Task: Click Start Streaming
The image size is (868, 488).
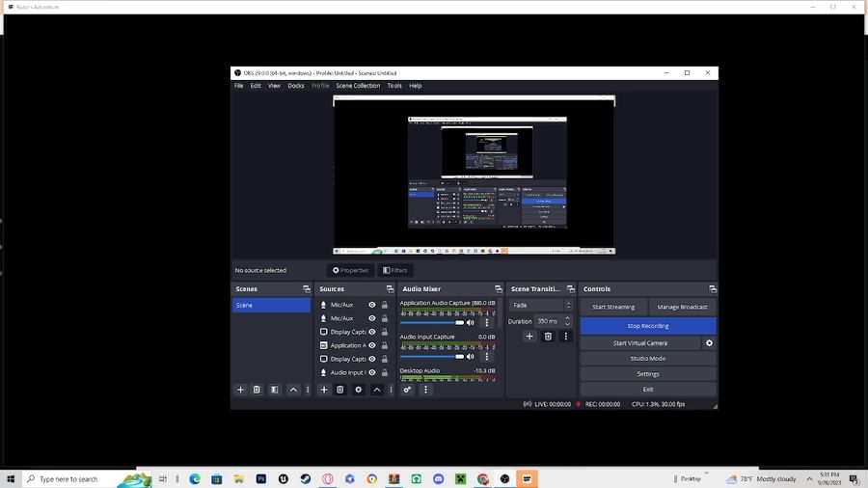Action: tap(613, 307)
